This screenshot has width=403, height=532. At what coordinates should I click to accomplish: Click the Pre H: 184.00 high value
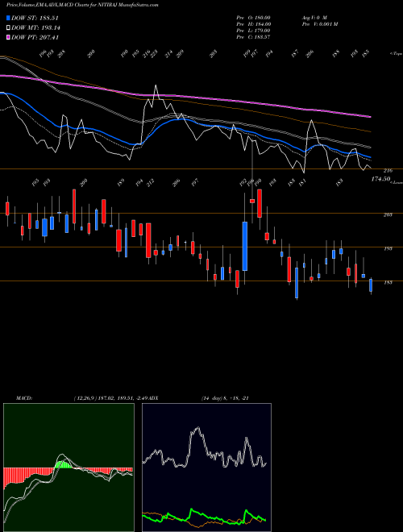click(x=253, y=24)
